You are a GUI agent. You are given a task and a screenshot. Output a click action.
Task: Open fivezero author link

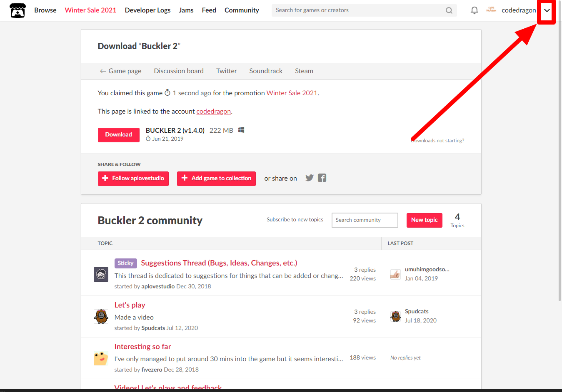tap(152, 370)
